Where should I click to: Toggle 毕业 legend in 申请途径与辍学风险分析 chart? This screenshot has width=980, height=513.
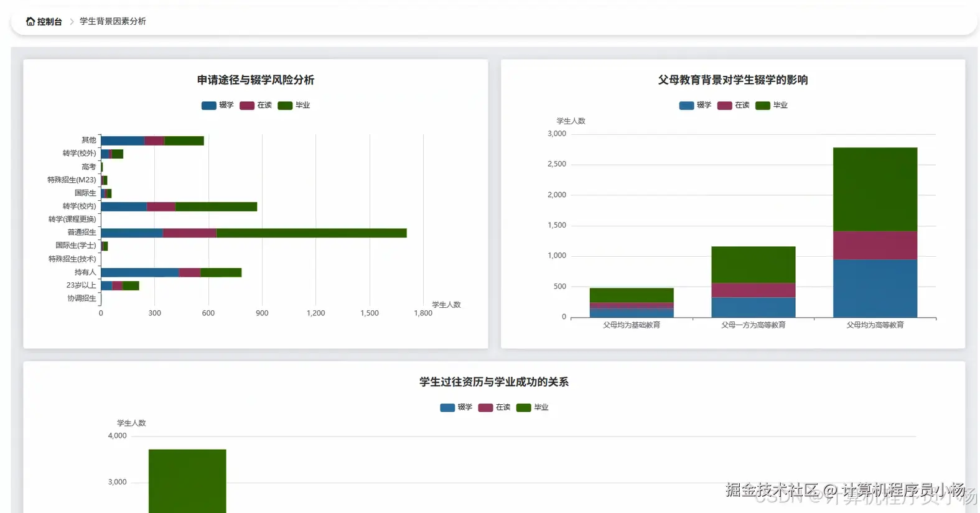tap(294, 106)
